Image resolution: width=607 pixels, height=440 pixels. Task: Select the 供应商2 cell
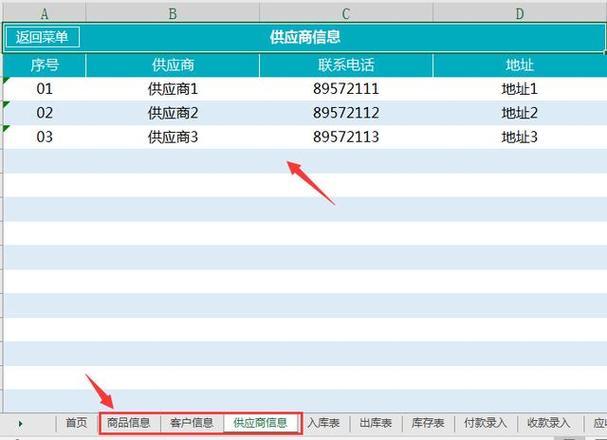[x=173, y=113]
